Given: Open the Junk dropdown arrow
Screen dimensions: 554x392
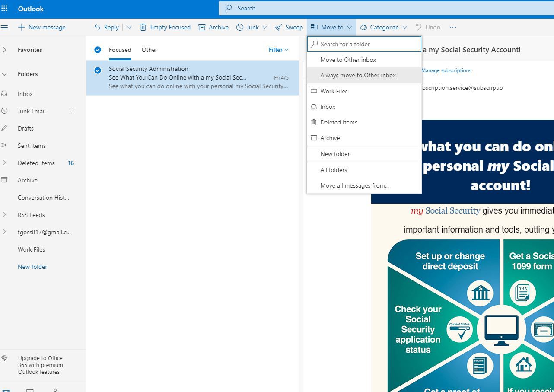Looking at the screenshot, I should pos(265,27).
